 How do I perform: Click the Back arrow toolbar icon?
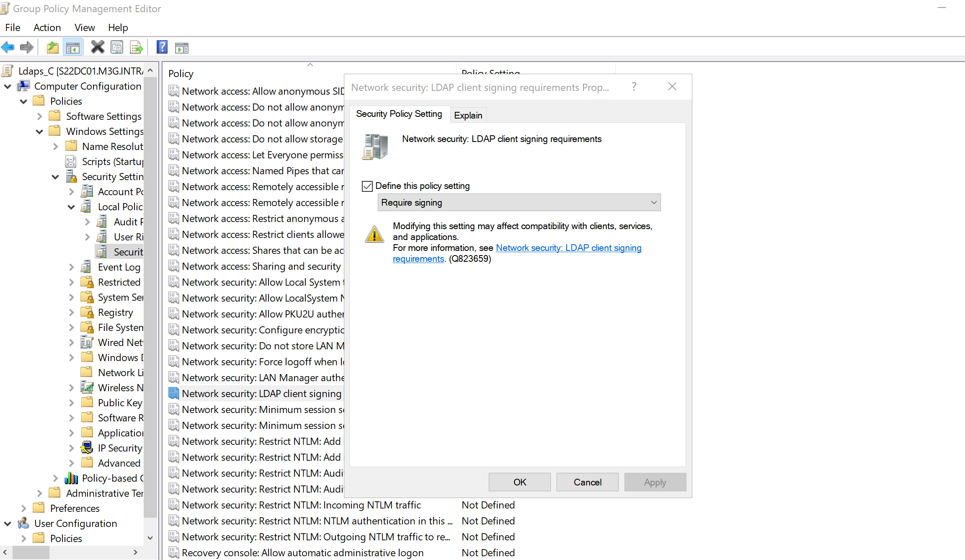click(x=8, y=47)
